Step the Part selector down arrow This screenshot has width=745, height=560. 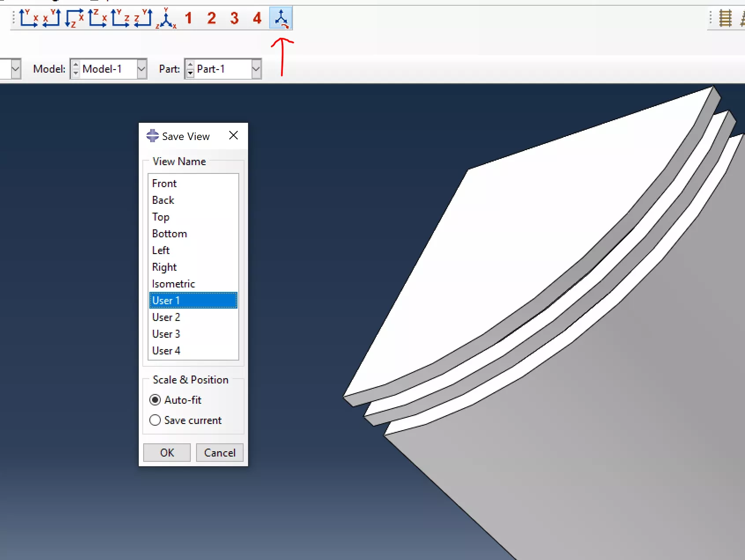190,73
